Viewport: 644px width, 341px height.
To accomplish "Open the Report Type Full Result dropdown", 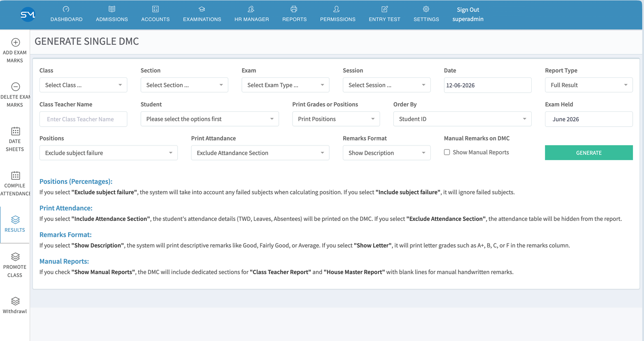I will click(x=589, y=85).
